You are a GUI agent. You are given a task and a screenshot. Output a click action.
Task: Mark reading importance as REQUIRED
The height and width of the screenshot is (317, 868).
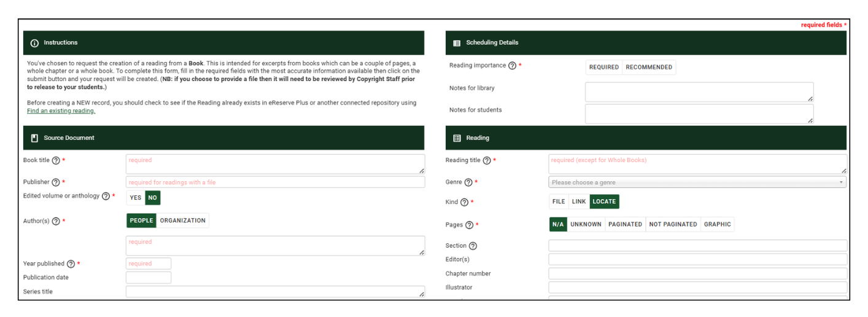coord(604,68)
